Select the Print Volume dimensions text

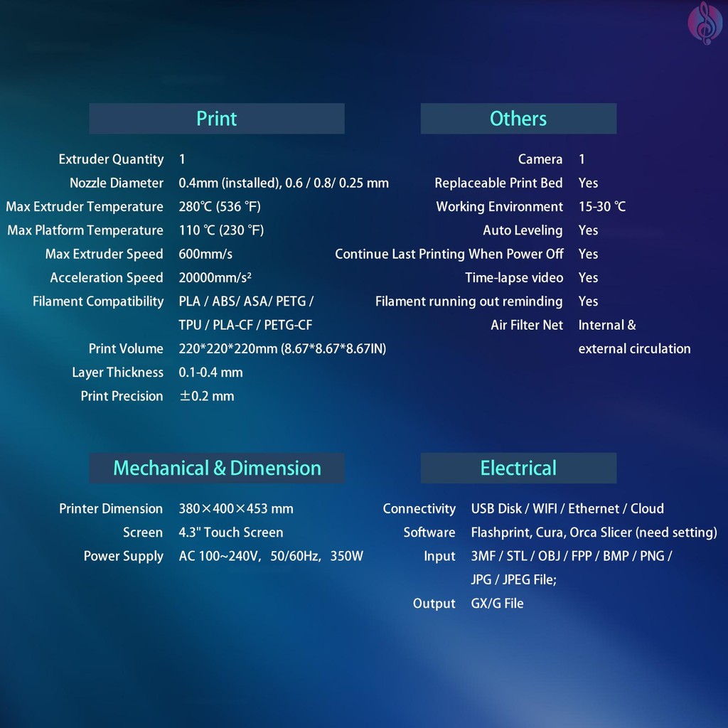click(282, 349)
